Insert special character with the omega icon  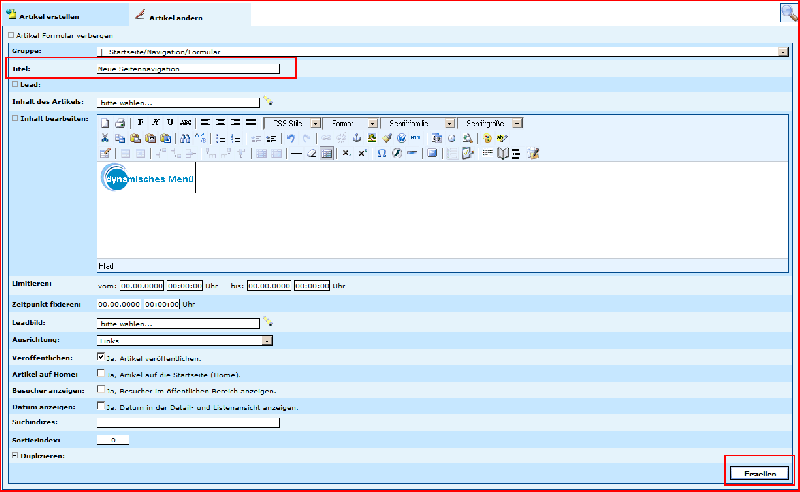[x=382, y=153]
